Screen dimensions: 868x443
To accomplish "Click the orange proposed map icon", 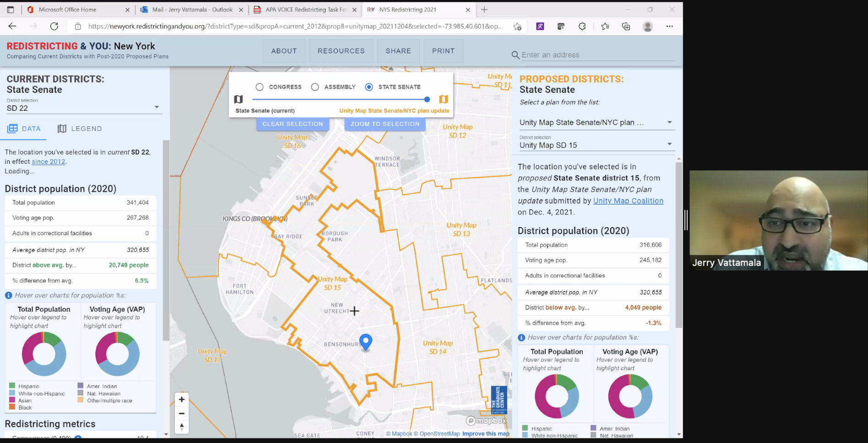I will [443, 99].
